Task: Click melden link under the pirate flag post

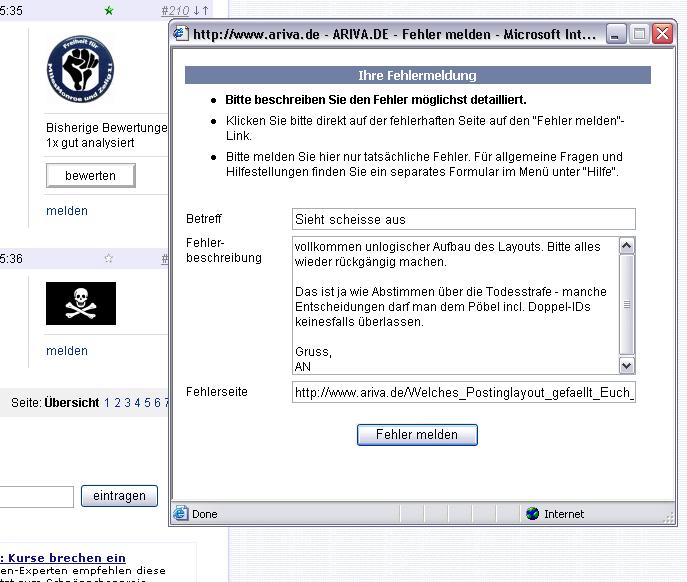Action: tap(67, 351)
